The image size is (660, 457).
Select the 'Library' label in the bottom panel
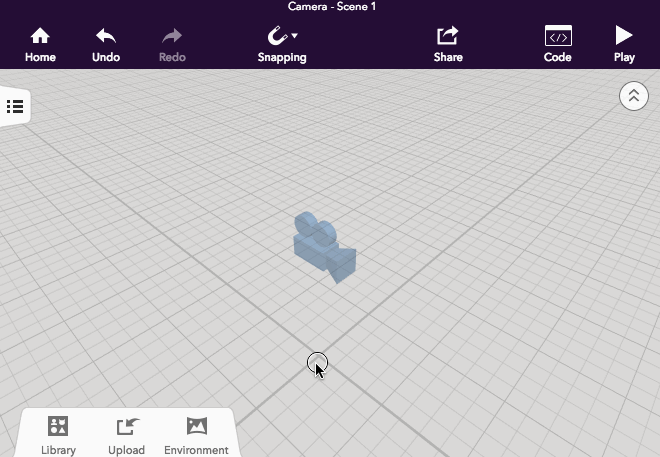(58, 450)
